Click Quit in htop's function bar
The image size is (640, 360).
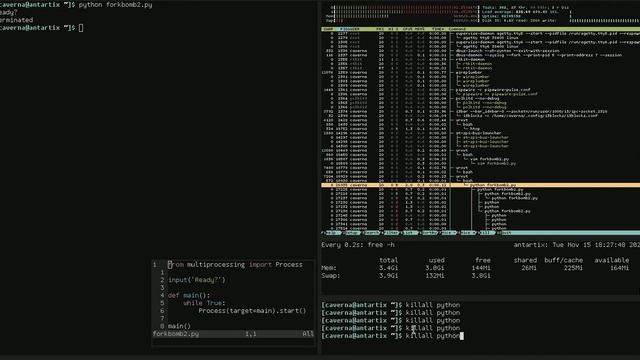tap(506, 233)
